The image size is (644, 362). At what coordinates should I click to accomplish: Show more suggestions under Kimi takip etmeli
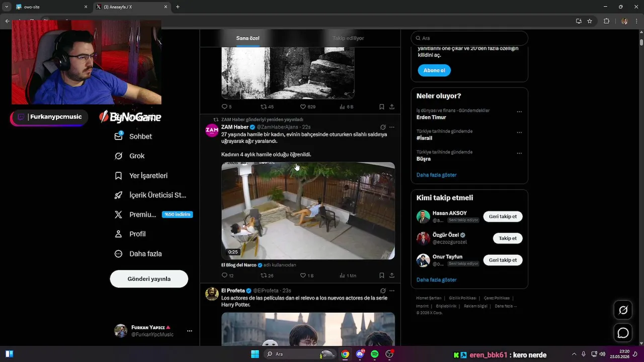pyautogui.click(x=436, y=280)
